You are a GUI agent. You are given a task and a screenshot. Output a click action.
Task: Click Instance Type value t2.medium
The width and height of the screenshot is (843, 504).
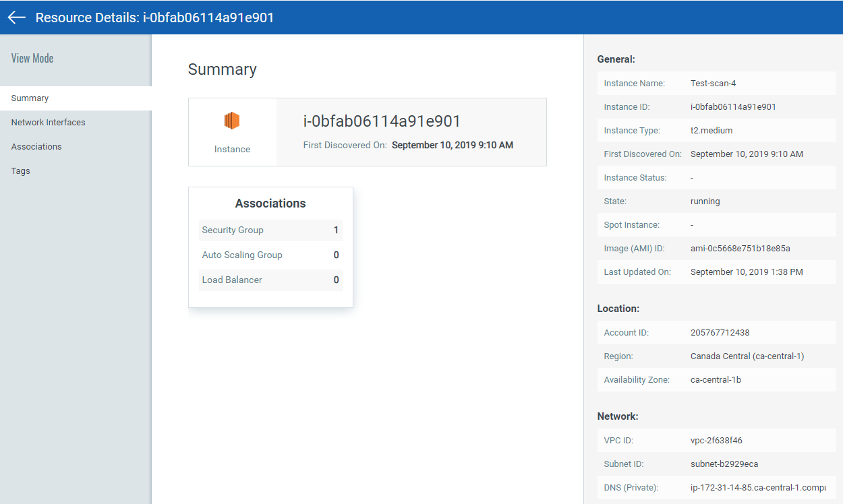point(711,131)
